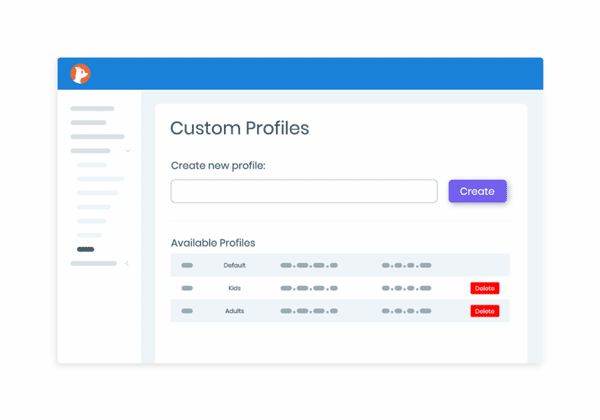Click the first IP address in Kids row
The image size is (600, 420).
(309, 288)
